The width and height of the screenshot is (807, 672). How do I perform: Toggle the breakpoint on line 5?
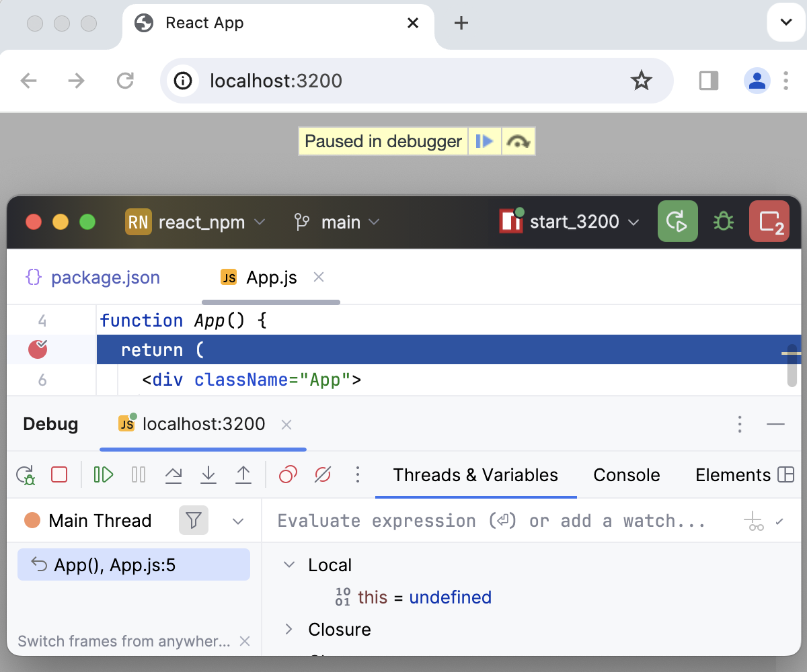click(x=38, y=349)
